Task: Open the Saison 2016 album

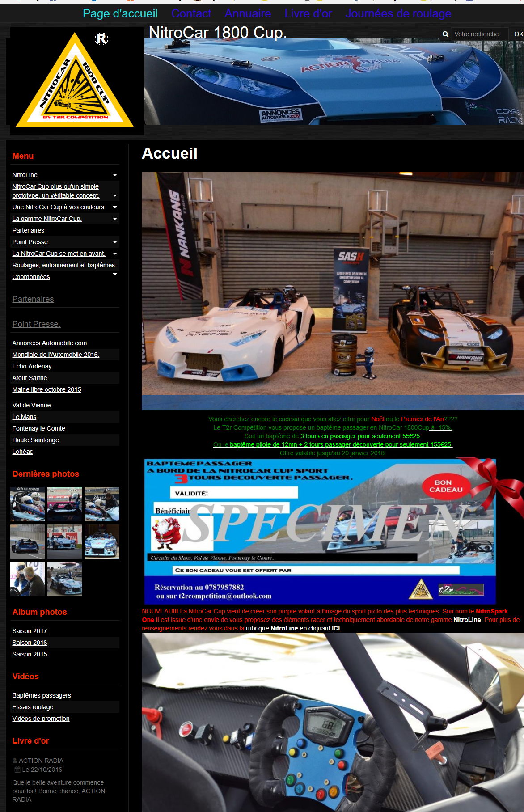Action: (30, 643)
